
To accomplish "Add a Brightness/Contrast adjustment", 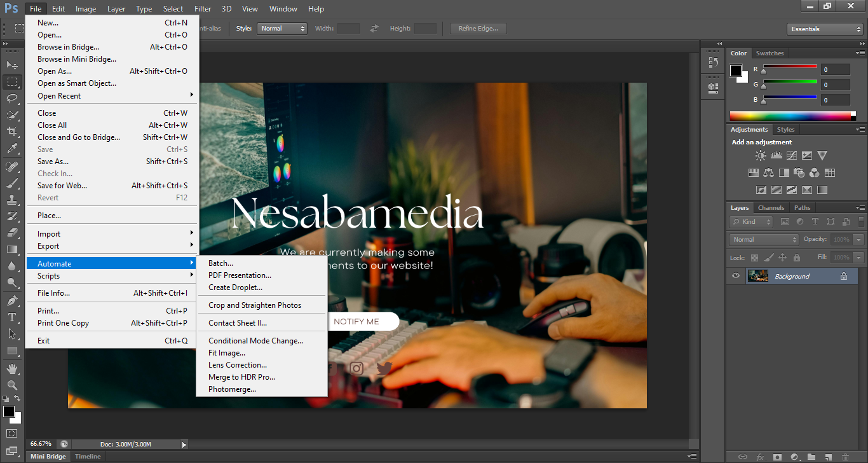I will pos(761,156).
